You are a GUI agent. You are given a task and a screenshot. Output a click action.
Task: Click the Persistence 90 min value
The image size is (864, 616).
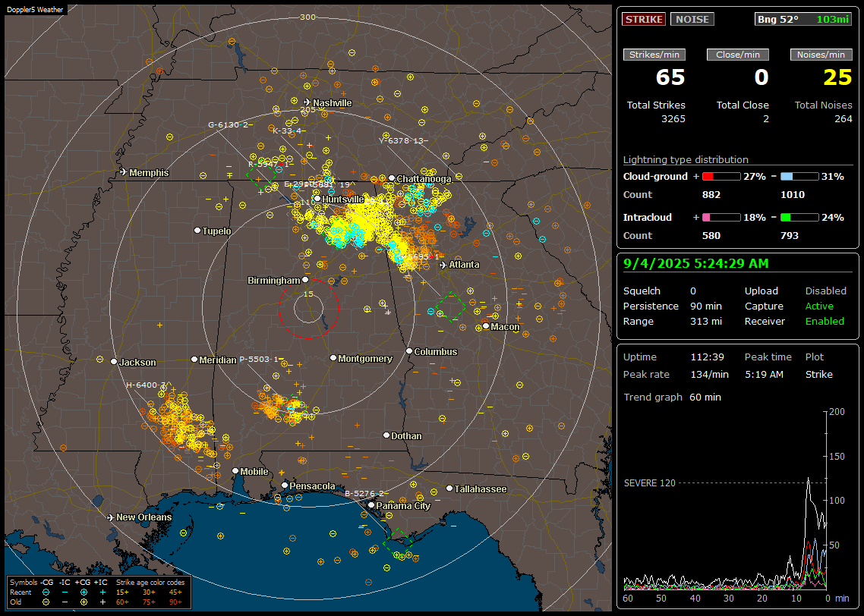[706, 306]
